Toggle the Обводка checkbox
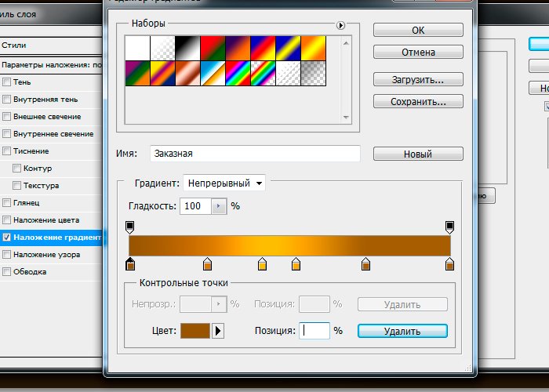 click(x=7, y=272)
